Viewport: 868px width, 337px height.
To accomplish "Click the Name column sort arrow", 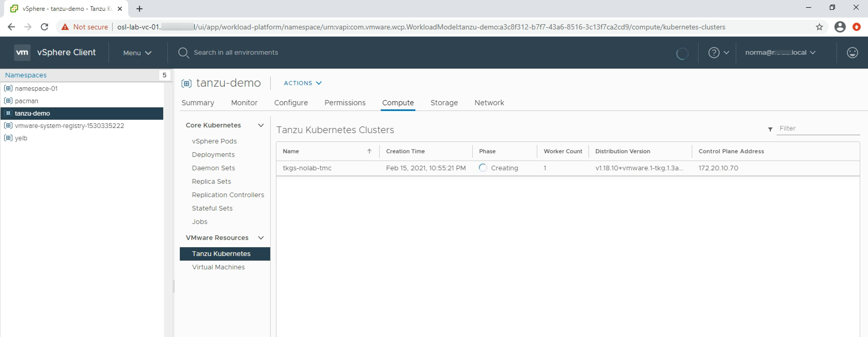I will tap(369, 151).
